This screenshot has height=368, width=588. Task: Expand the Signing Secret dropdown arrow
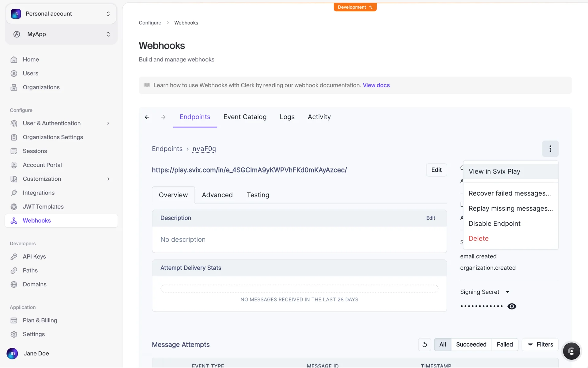507,292
